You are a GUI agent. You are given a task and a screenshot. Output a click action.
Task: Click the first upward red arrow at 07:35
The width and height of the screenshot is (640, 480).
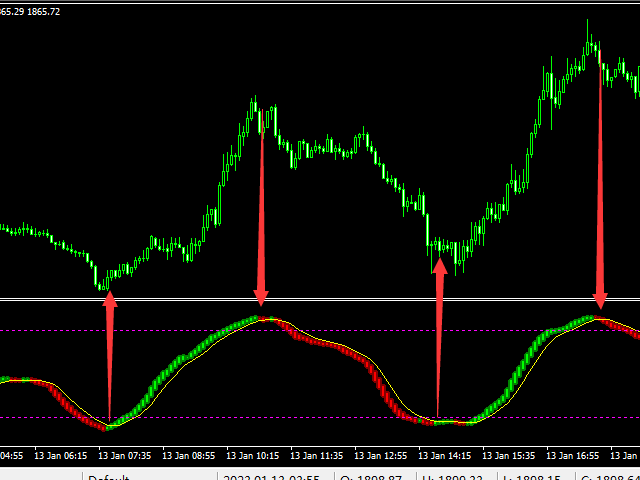[109, 355]
